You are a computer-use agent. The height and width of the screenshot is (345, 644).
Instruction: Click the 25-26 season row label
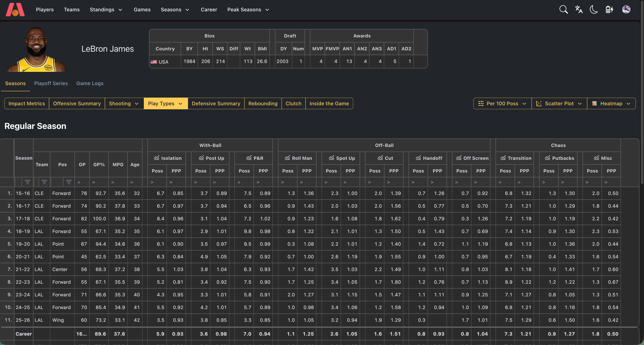click(x=23, y=320)
